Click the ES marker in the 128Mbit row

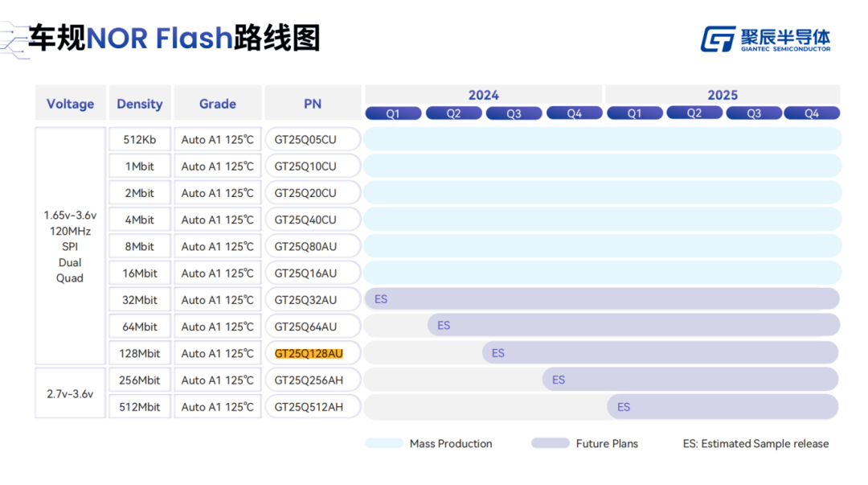pyautogui.click(x=498, y=353)
